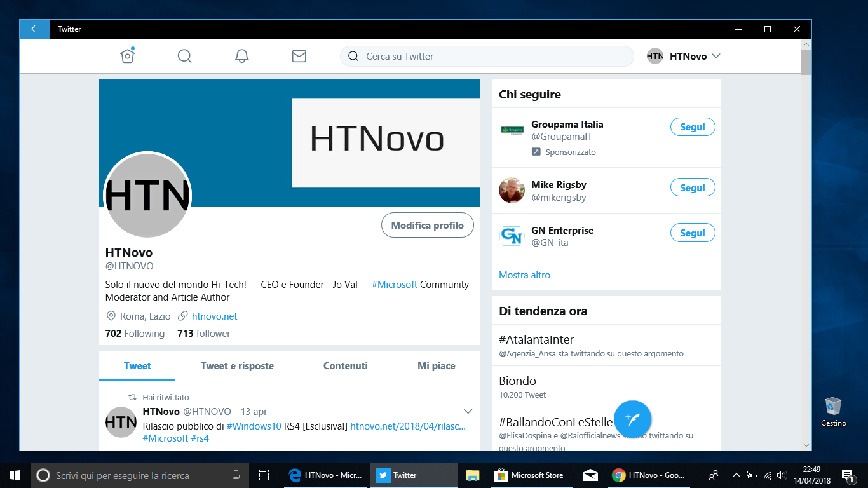
Task: Click the Cortana microphone icon
Action: (236, 475)
